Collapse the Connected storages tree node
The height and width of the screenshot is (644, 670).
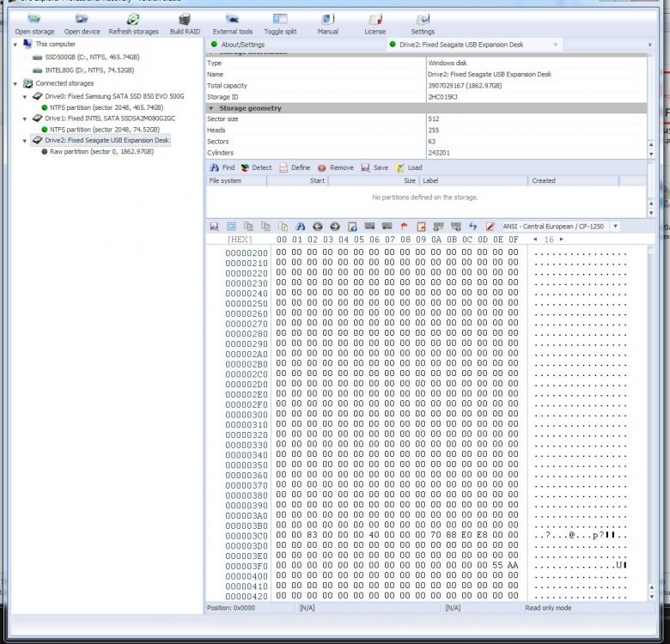click(15, 83)
